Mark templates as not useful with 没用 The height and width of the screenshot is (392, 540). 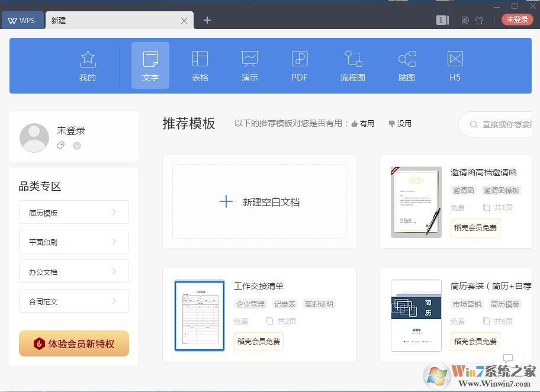coord(400,124)
